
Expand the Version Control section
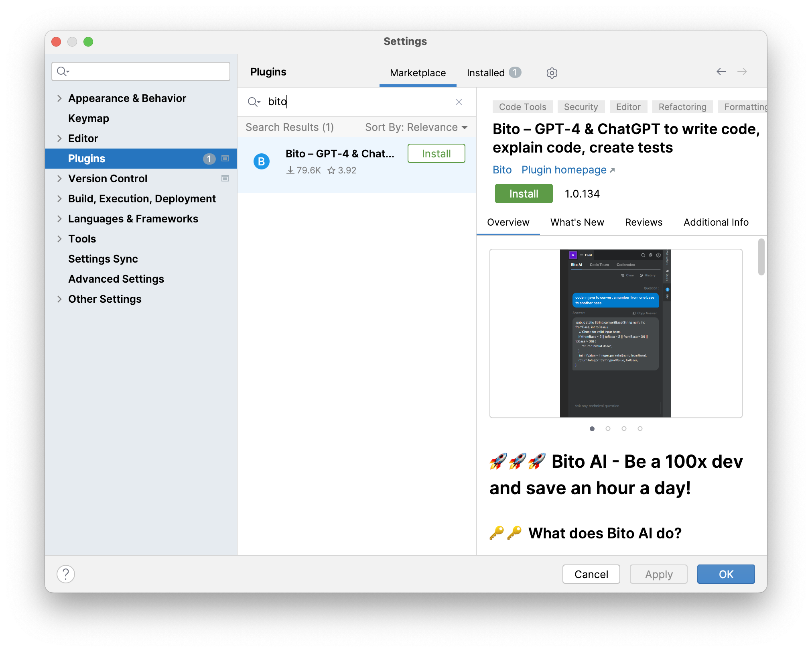(59, 179)
